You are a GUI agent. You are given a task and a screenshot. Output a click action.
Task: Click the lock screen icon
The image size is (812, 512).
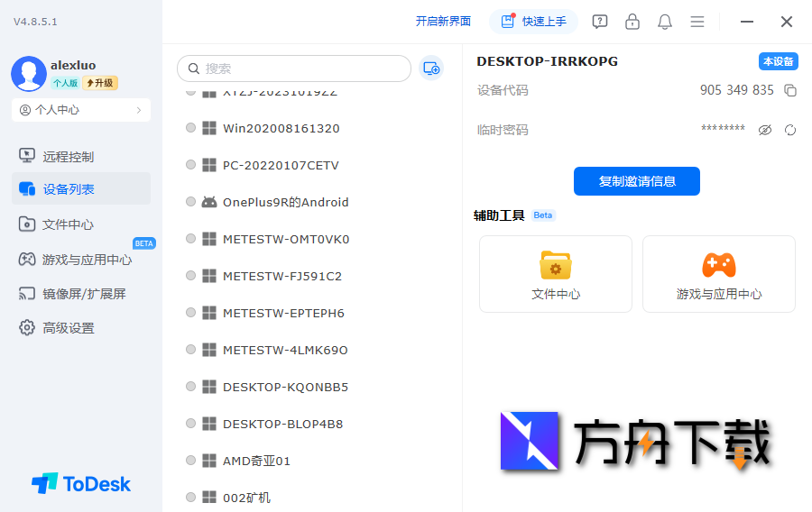632,22
